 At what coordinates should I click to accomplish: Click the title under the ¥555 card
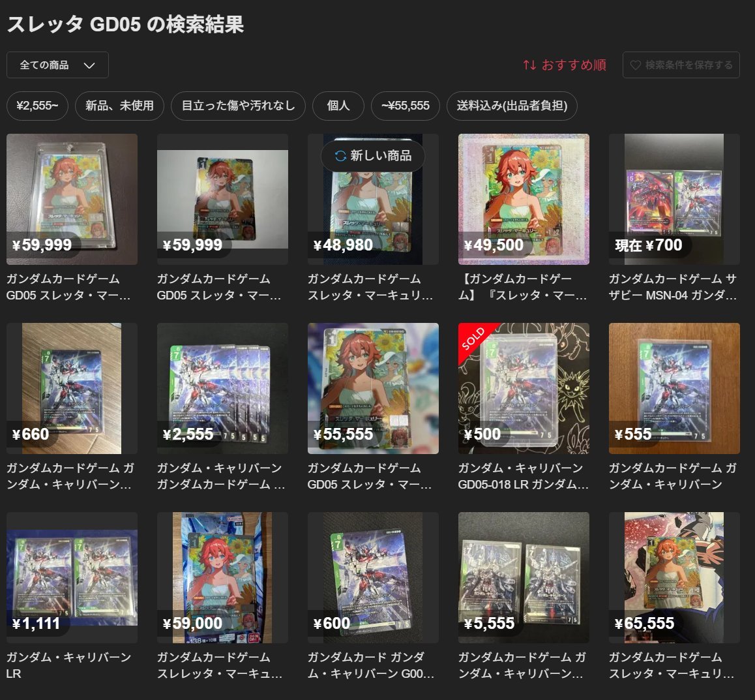673,476
